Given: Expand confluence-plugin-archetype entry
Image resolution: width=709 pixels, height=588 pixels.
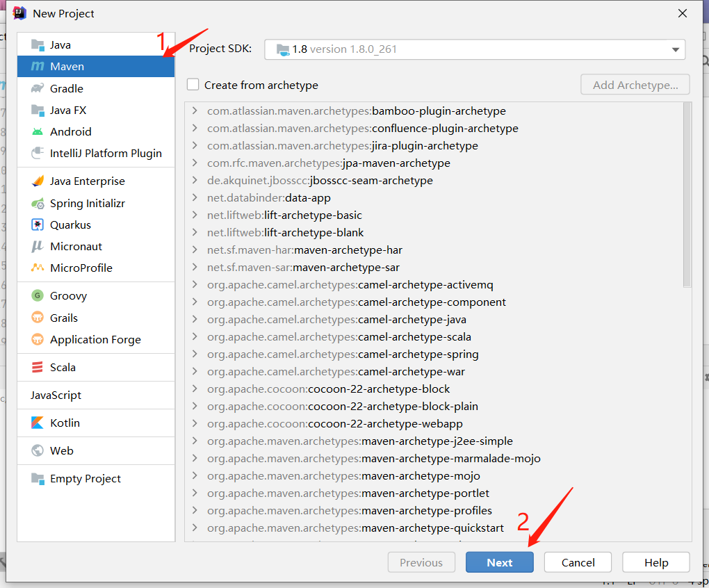Looking at the screenshot, I should pyautogui.click(x=195, y=128).
